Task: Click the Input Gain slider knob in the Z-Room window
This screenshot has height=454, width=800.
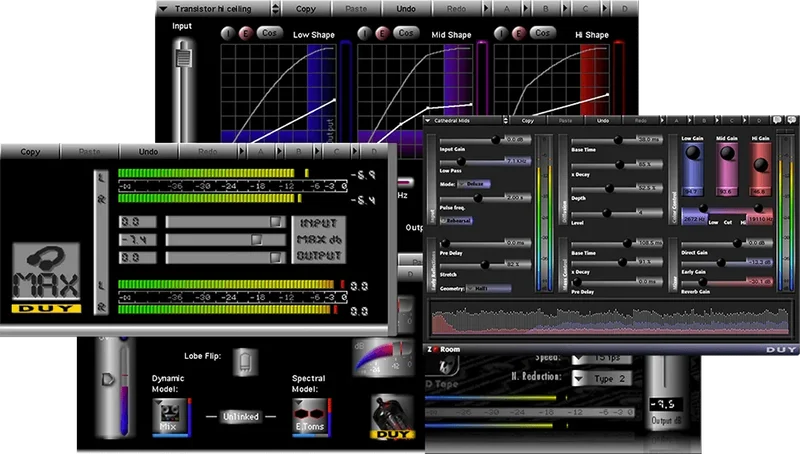Action: (495, 139)
